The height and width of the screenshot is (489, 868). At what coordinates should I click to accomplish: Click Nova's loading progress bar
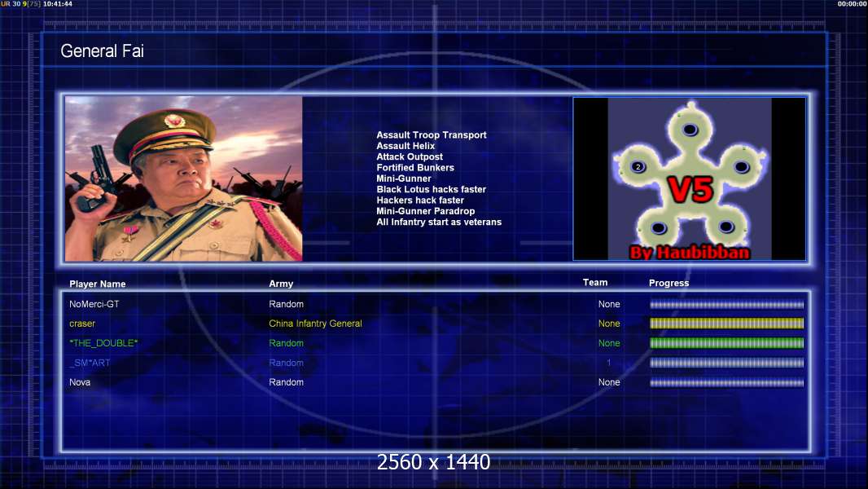click(x=726, y=382)
